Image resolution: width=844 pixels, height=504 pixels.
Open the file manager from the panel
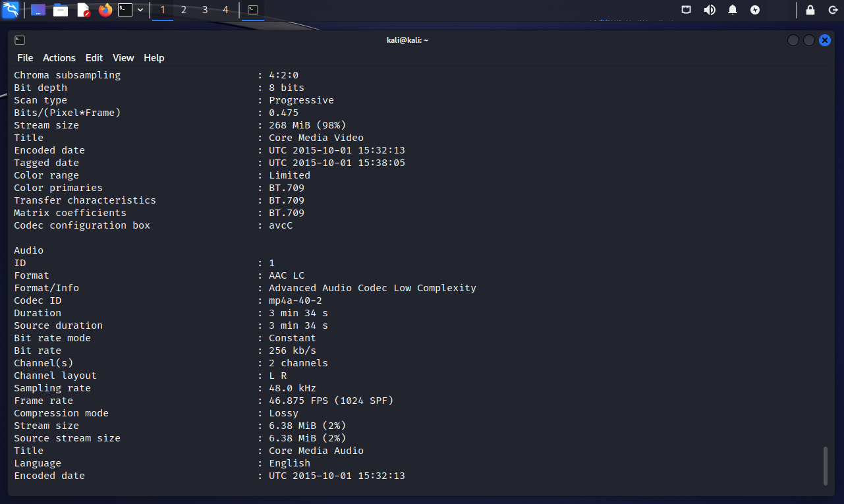(x=61, y=10)
